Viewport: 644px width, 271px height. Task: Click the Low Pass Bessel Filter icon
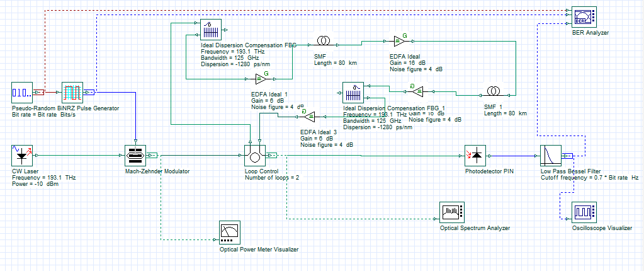[x=550, y=156]
